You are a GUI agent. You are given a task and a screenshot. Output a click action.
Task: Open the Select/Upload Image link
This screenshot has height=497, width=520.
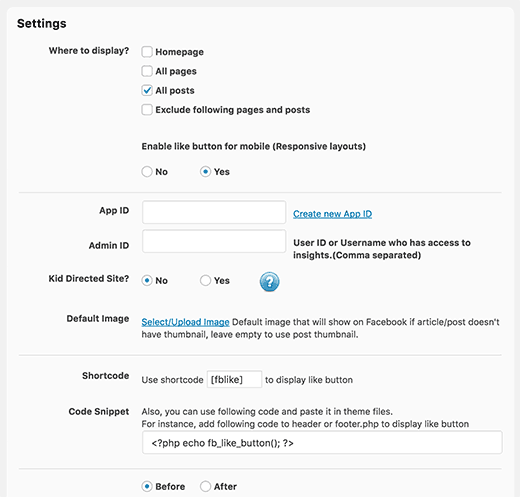[185, 322]
